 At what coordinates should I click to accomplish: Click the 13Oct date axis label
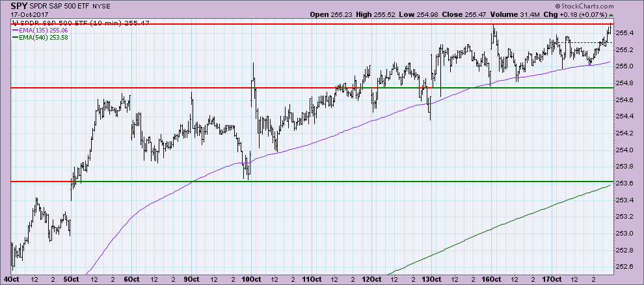pos(432,279)
